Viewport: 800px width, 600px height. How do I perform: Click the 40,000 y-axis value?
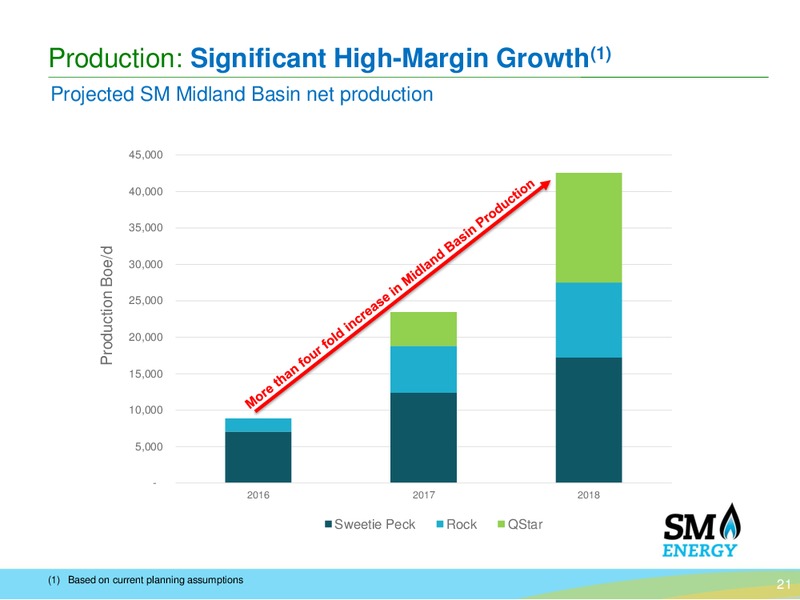145,191
